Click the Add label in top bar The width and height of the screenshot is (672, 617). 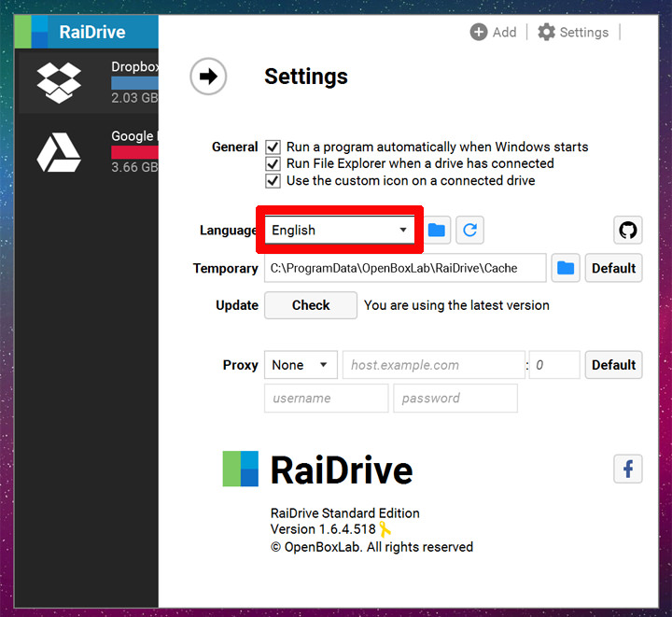tap(504, 32)
